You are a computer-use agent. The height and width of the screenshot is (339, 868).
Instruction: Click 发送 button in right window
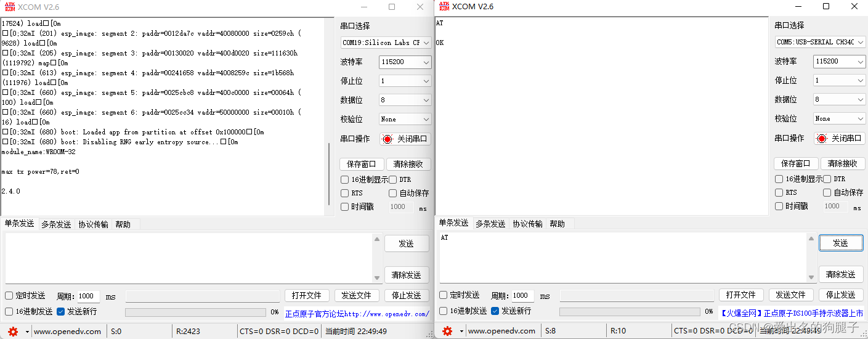click(841, 243)
